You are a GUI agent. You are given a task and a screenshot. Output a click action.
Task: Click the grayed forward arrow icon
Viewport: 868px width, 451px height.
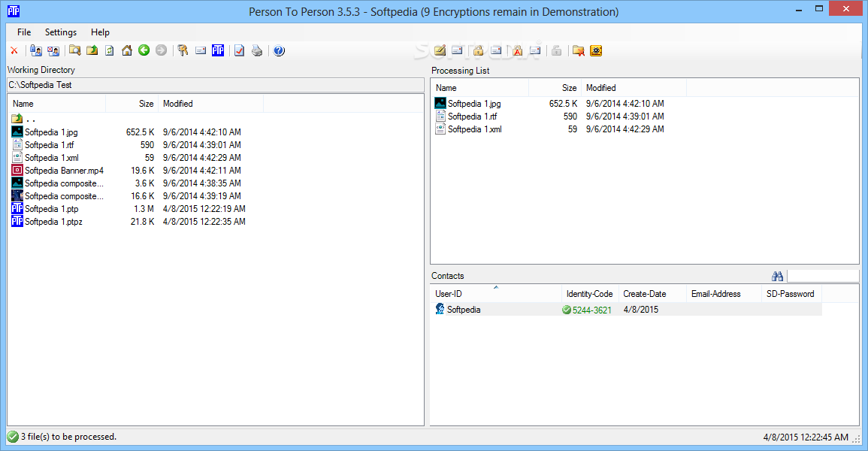click(161, 50)
